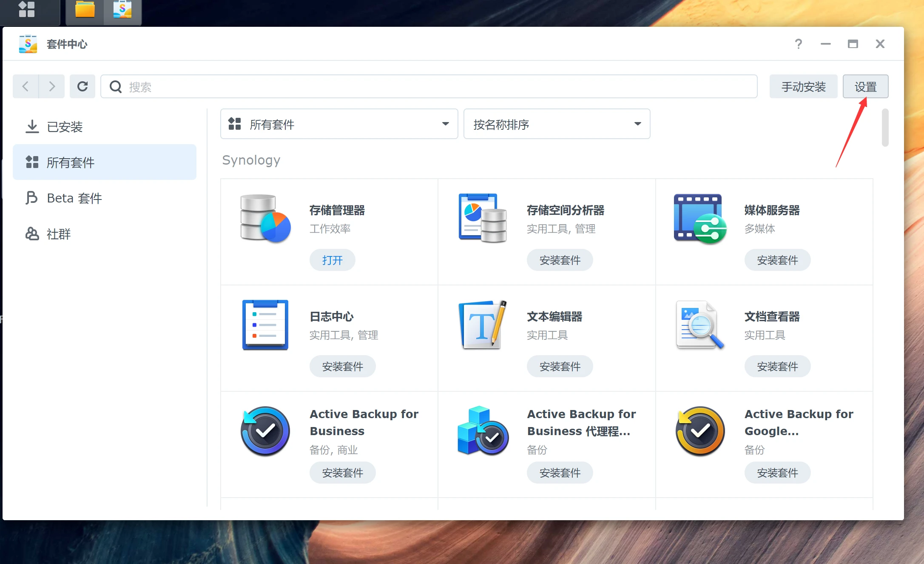Click the Document Viewer package icon
The height and width of the screenshot is (564, 924).
point(700,325)
